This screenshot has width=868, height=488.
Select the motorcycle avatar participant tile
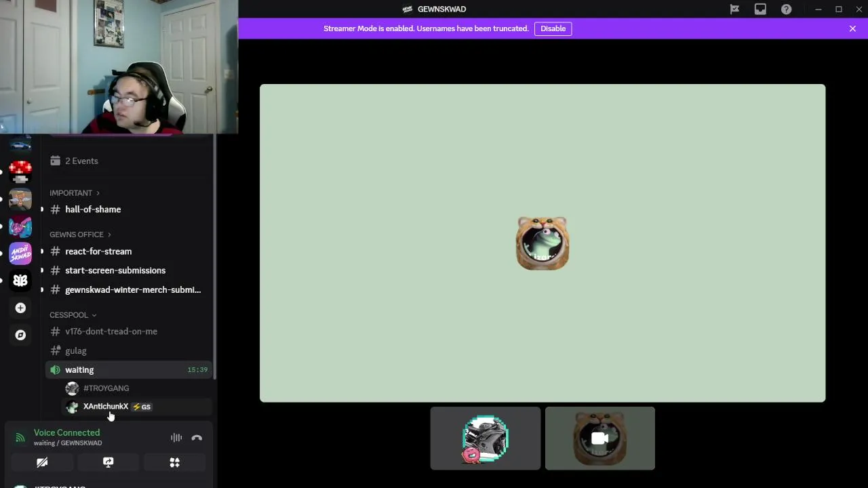point(486,439)
